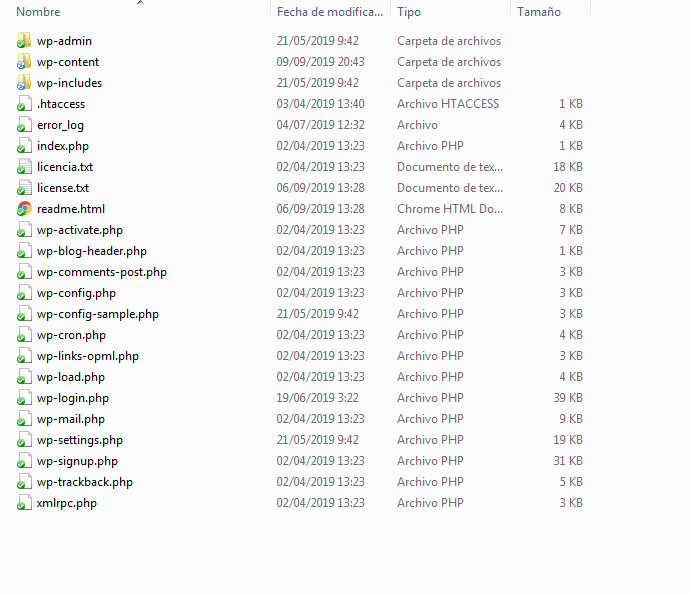Select the wp-trackback.php file name
The width and height of the screenshot is (690, 594).
click(85, 482)
